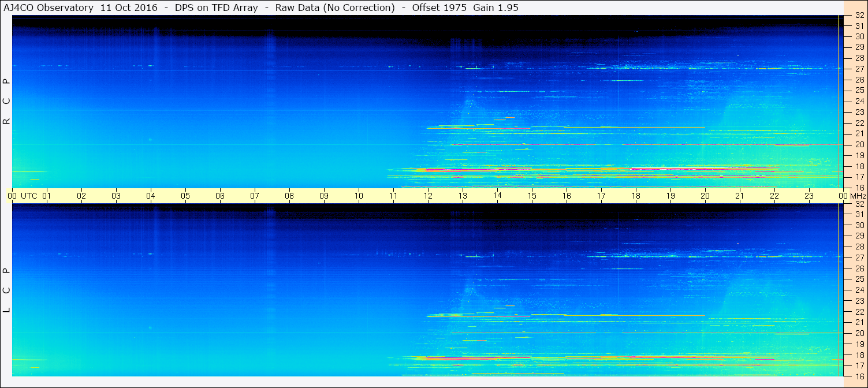
Task: Click the 22 MHz label of the LCP panel
Action: pos(859,311)
